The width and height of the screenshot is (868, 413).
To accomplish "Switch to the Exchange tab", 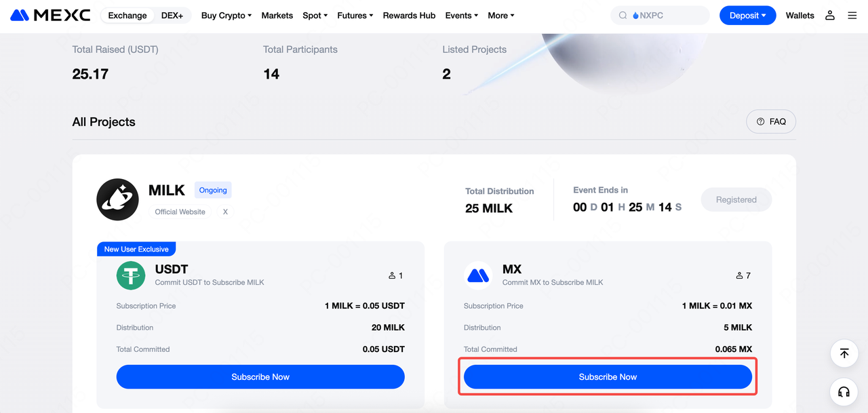I will point(127,15).
